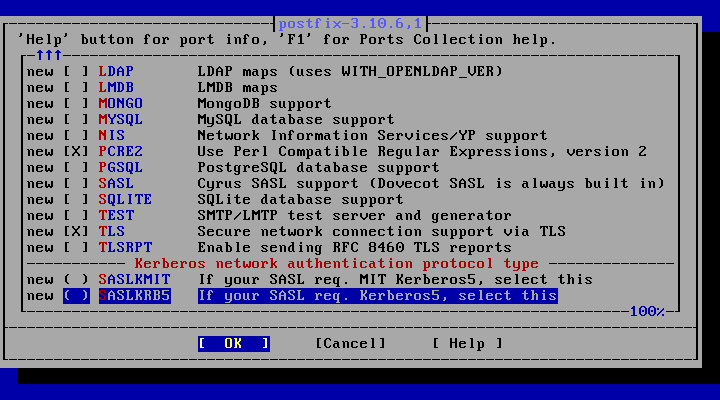Image resolution: width=720 pixels, height=400 pixels.
Task: Select the SASLKMIT radio option
Action: tap(76, 280)
